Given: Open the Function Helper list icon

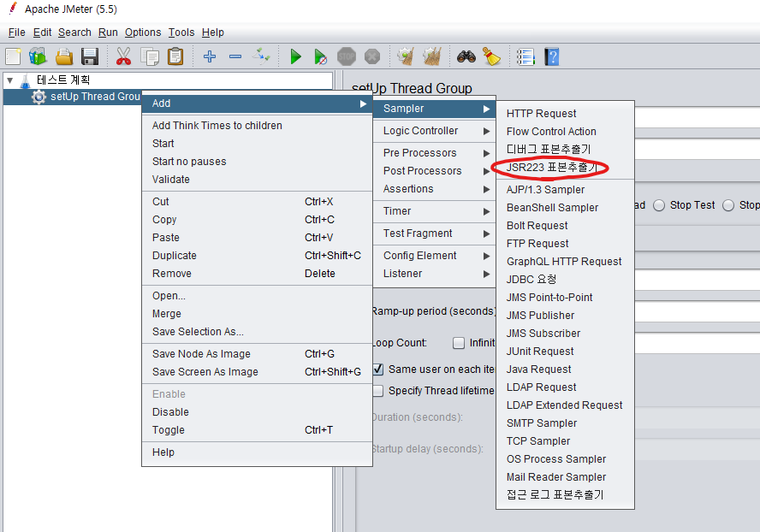Looking at the screenshot, I should (525, 56).
